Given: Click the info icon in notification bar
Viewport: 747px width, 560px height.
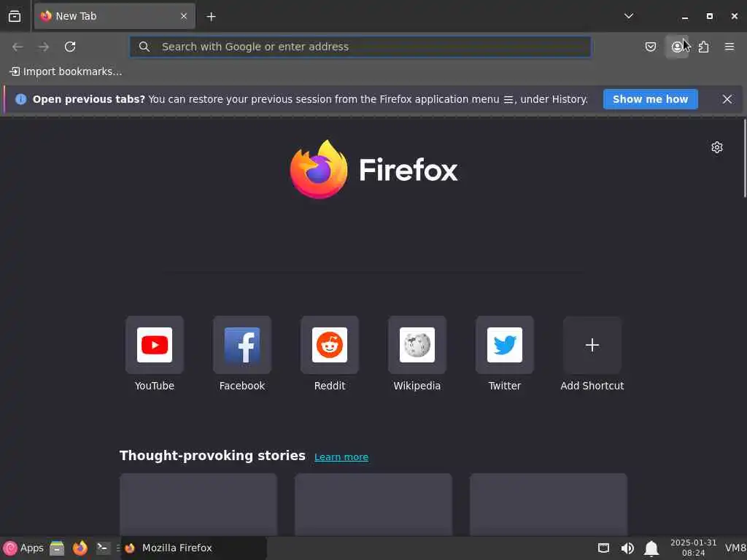Looking at the screenshot, I should pos(21,99).
